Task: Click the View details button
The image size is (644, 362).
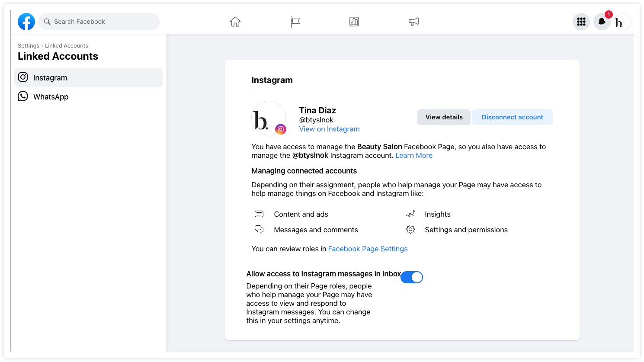Action: click(x=444, y=117)
